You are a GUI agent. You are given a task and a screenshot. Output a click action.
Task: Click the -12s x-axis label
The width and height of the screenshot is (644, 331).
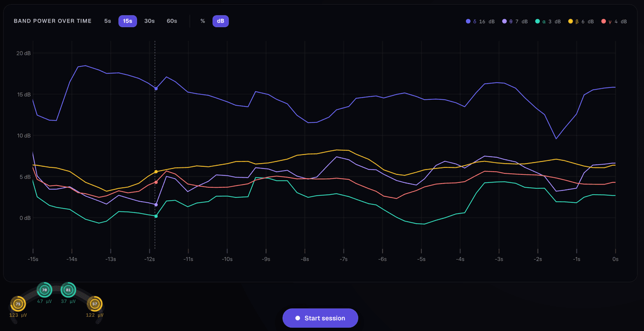click(150, 259)
